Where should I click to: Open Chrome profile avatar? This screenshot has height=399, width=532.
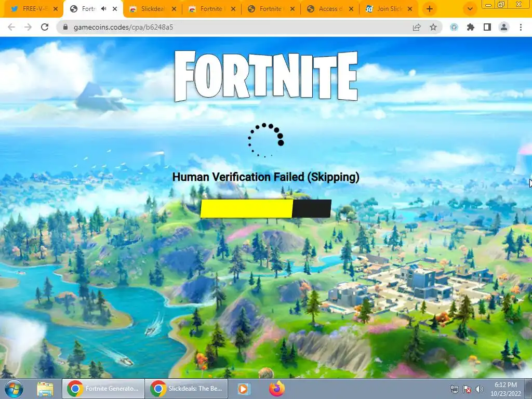[x=504, y=27]
